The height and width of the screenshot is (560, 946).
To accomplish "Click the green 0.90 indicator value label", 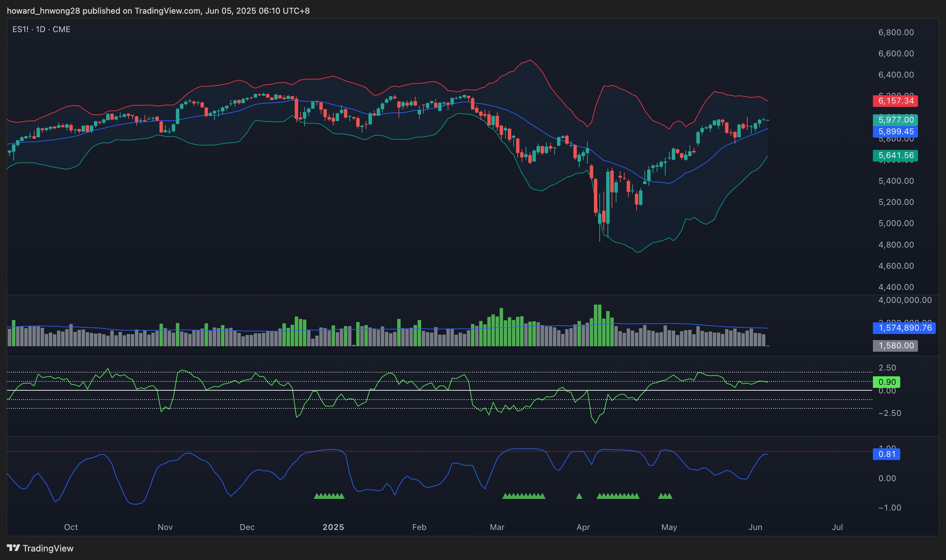I will (886, 382).
